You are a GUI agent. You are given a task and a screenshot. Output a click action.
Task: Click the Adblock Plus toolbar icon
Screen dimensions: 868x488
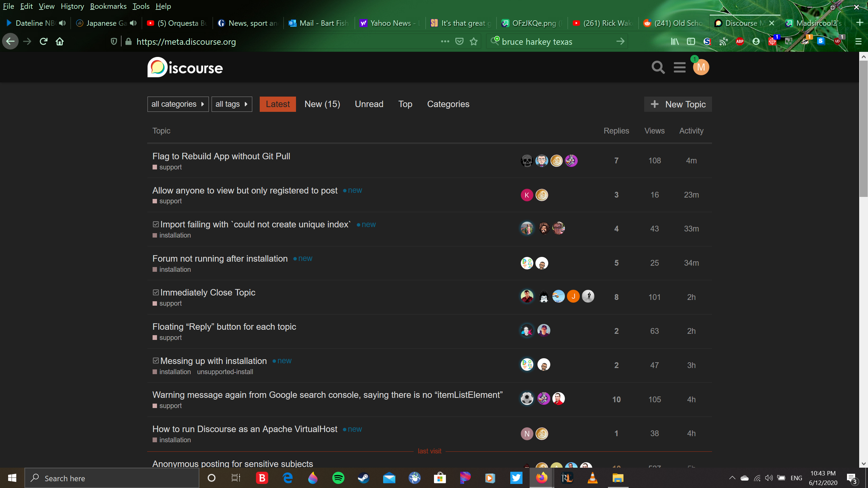pos(739,42)
